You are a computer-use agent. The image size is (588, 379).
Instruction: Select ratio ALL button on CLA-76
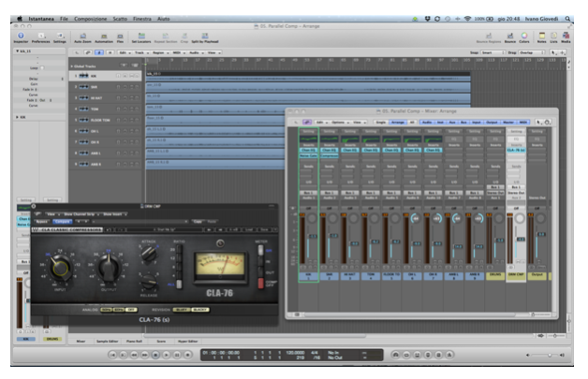pyautogui.click(x=179, y=284)
